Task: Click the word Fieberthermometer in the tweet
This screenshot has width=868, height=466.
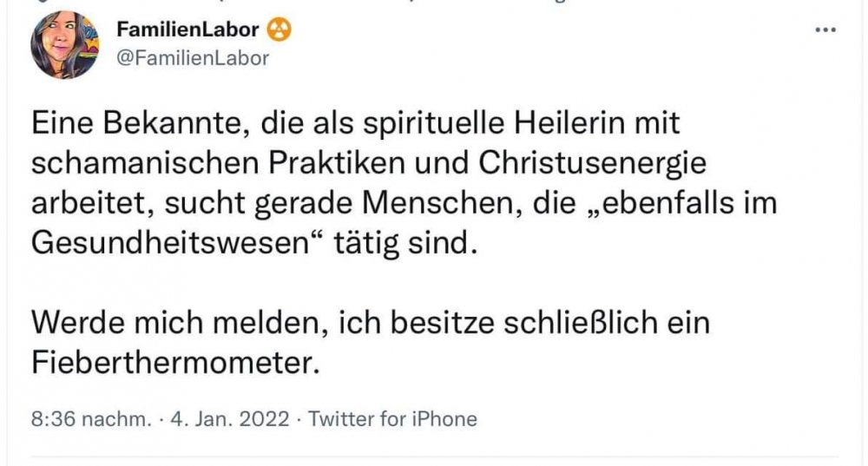Action: point(170,358)
